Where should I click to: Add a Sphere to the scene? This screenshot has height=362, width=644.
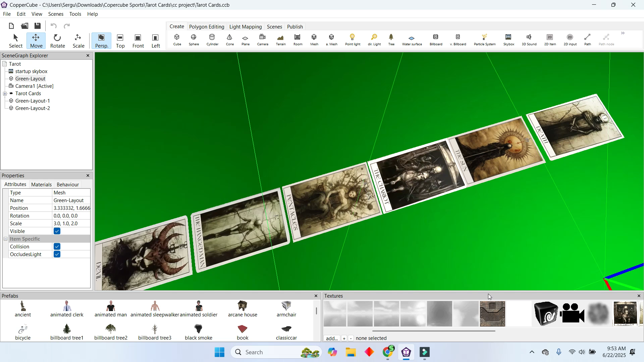[x=194, y=40]
